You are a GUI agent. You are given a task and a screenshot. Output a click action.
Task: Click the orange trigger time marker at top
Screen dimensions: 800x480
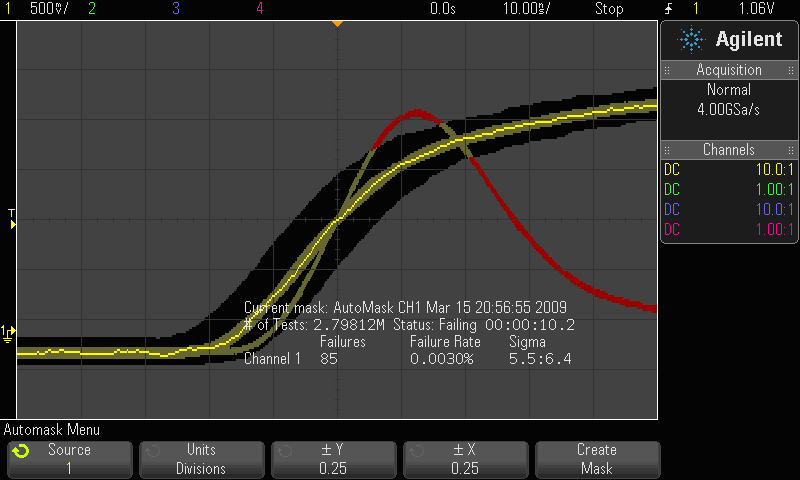pos(337,22)
